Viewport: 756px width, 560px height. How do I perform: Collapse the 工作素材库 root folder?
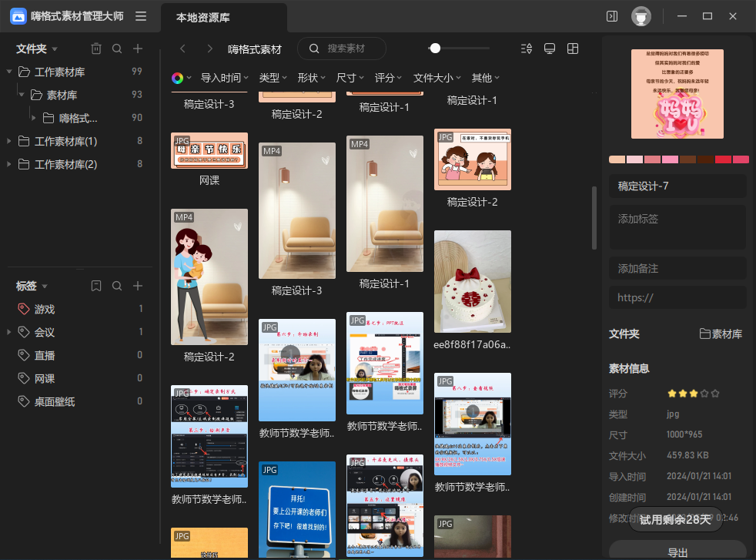[8, 72]
